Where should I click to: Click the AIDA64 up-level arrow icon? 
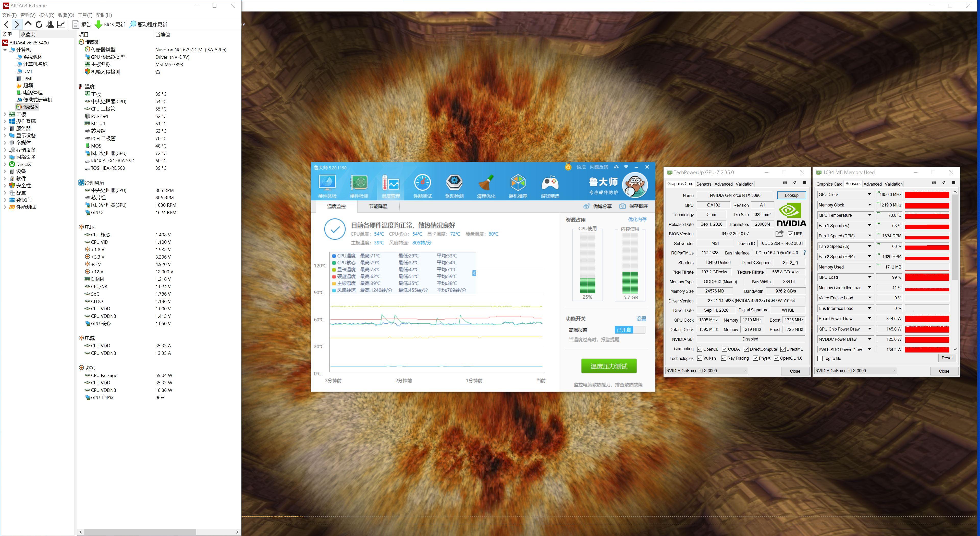click(28, 24)
